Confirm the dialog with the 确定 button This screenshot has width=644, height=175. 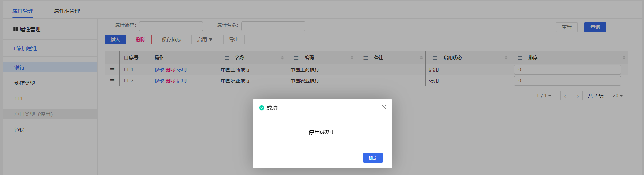coord(373,158)
